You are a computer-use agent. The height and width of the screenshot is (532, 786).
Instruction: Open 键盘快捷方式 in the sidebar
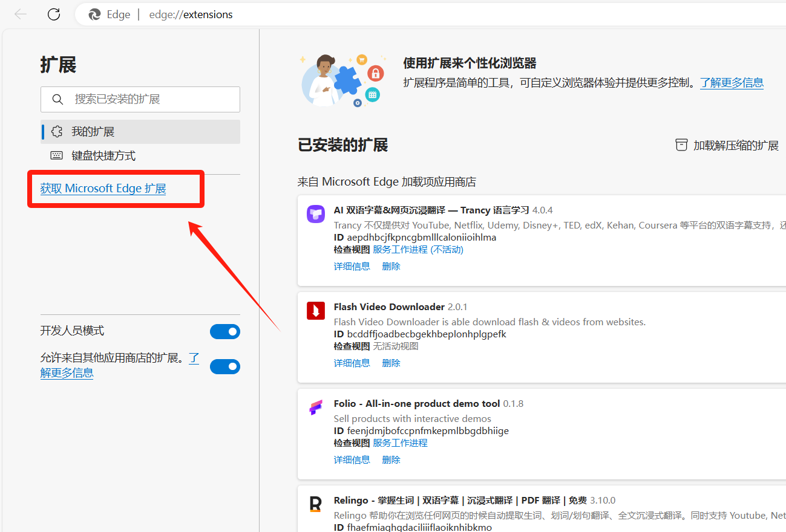(x=103, y=156)
